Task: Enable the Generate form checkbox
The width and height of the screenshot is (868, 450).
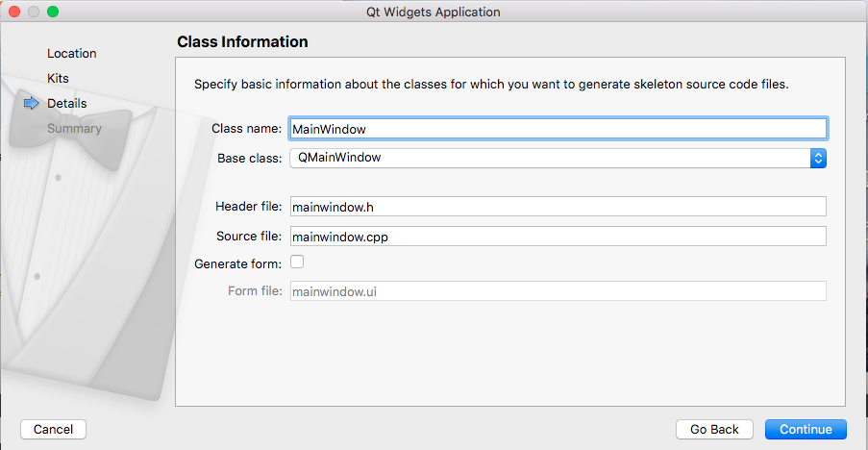Action: 297,262
